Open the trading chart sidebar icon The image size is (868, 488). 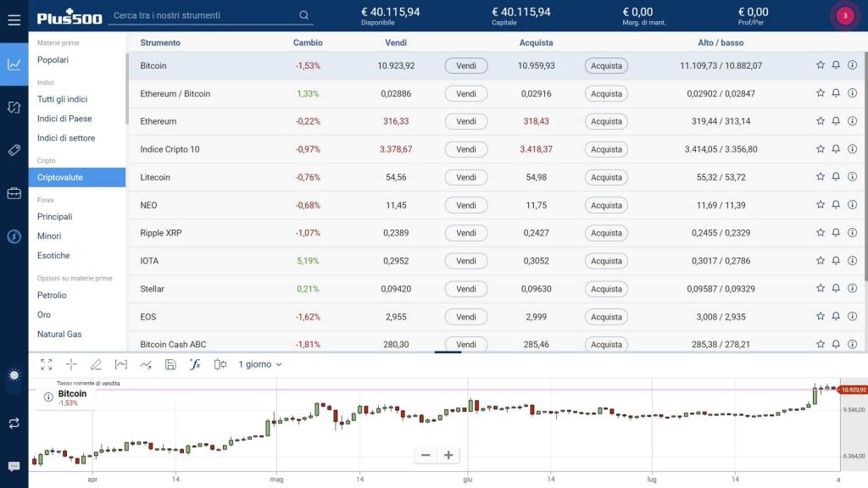tap(14, 64)
